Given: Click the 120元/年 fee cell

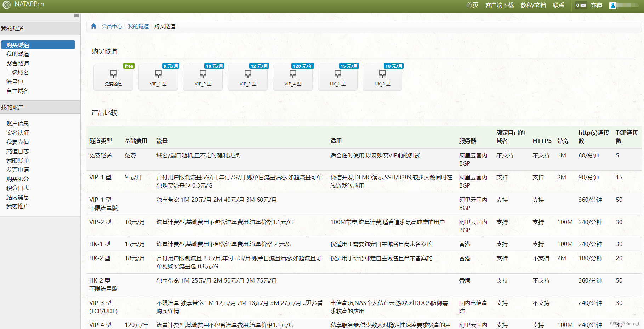Looking at the screenshot, I should coord(136,325).
